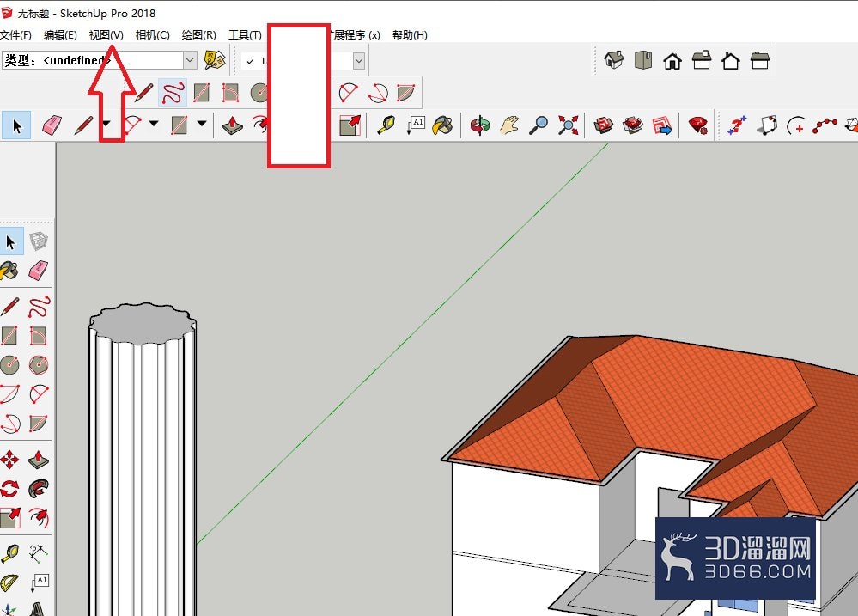Click the arc-with-plus extension icon
The image size is (858, 616).
795,125
